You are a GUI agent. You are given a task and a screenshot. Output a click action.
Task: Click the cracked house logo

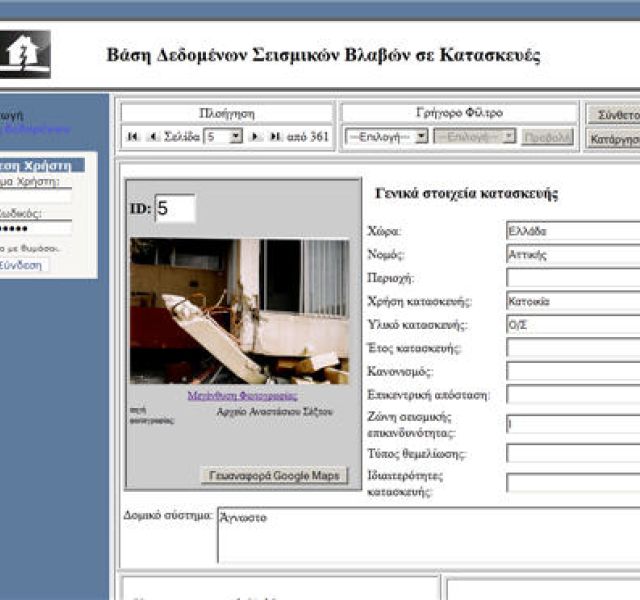pos(25,54)
